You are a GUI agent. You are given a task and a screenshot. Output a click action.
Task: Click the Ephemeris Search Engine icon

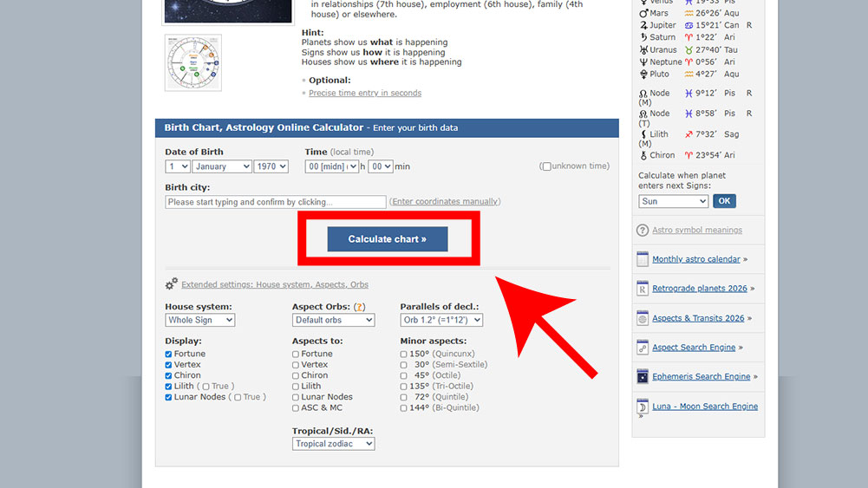[643, 377]
